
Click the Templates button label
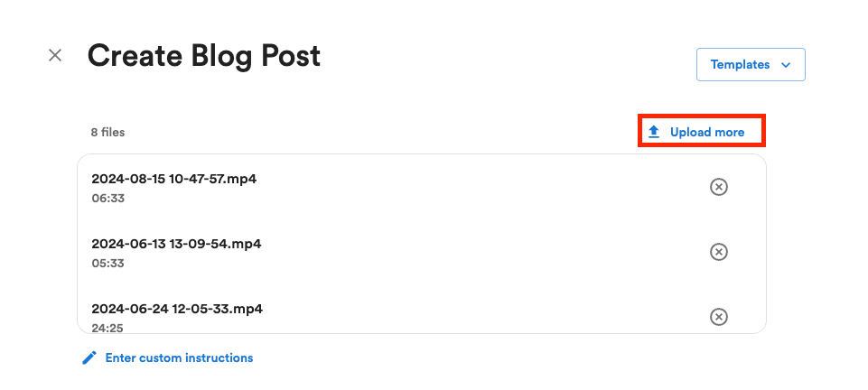coord(740,65)
